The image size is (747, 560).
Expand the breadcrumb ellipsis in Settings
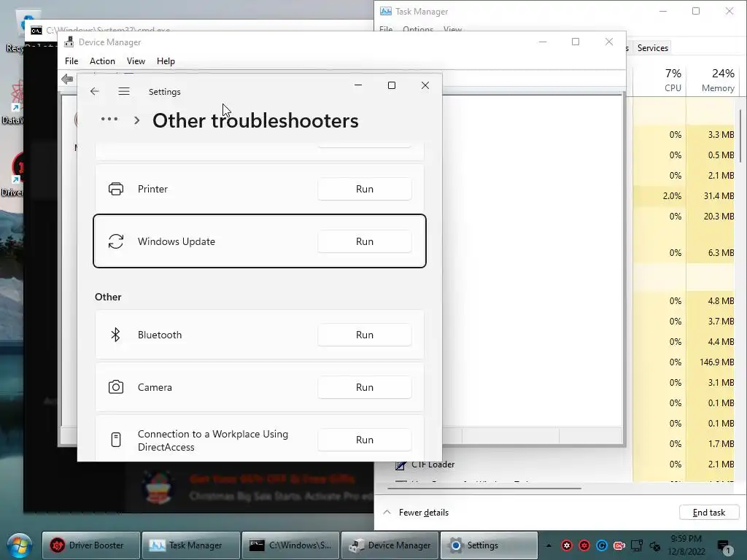[x=109, y=119]
